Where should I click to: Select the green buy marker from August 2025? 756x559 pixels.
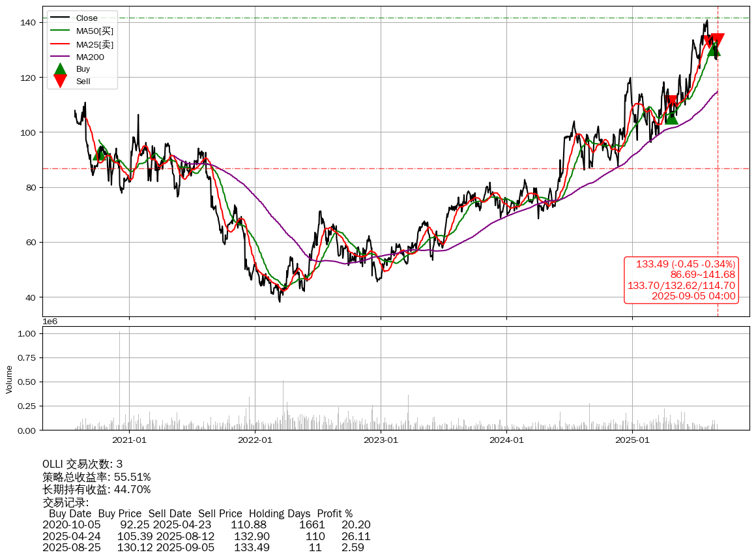pyautogui.click(x=714, y=50)
